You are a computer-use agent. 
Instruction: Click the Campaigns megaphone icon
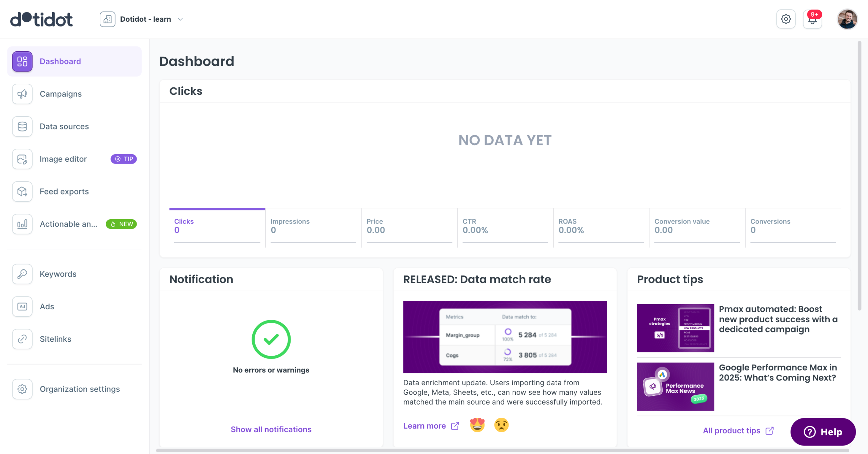pos(22,94)
